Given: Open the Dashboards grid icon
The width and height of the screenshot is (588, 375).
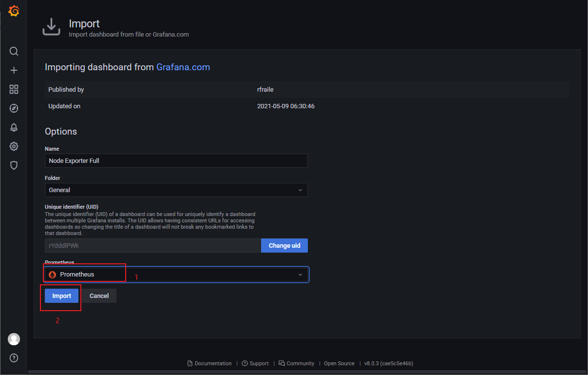Looking at the screenshot, I should (x=14, y=89).
